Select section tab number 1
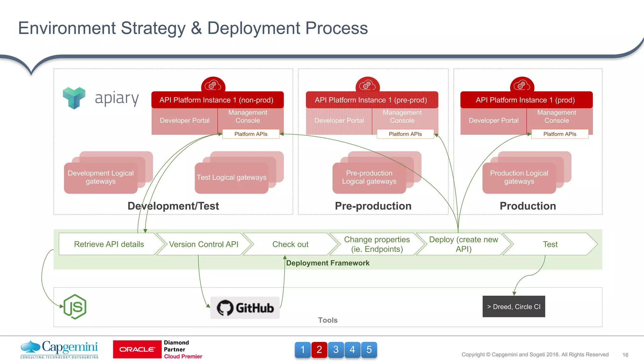 pyautogui.click(x=303, y=349)
